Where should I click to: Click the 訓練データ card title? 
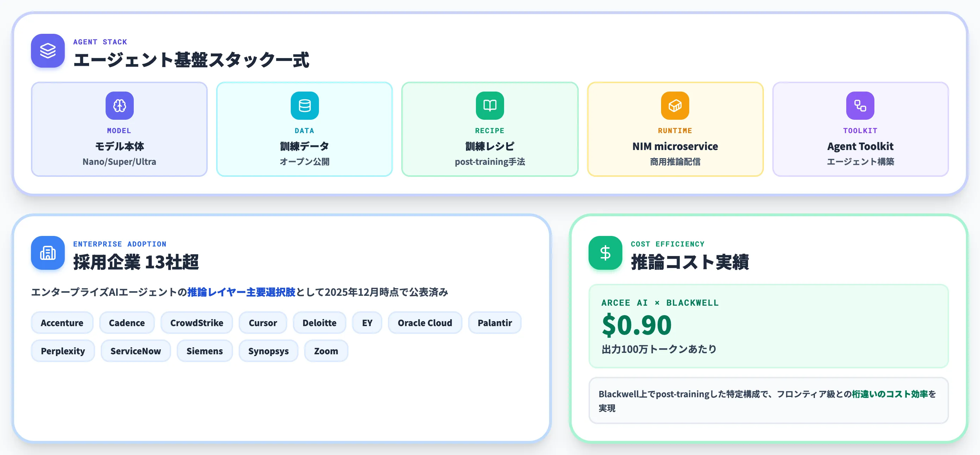click(x=305, y=146)
